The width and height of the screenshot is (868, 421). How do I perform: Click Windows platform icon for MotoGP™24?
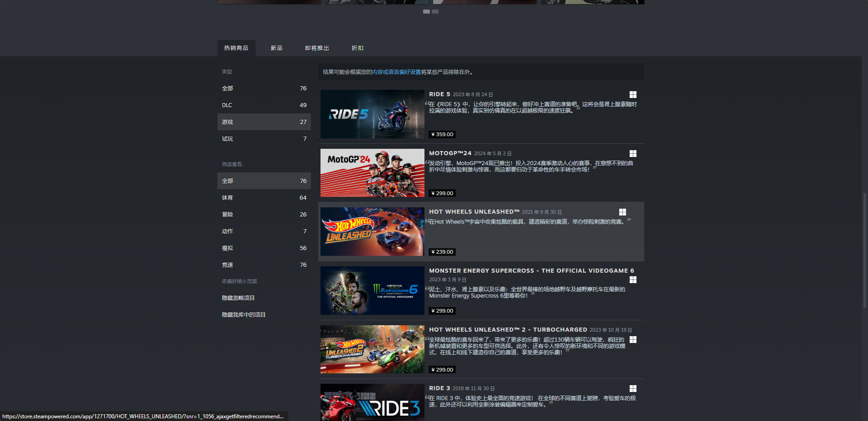pyautogui.click(x=633, y=153)
